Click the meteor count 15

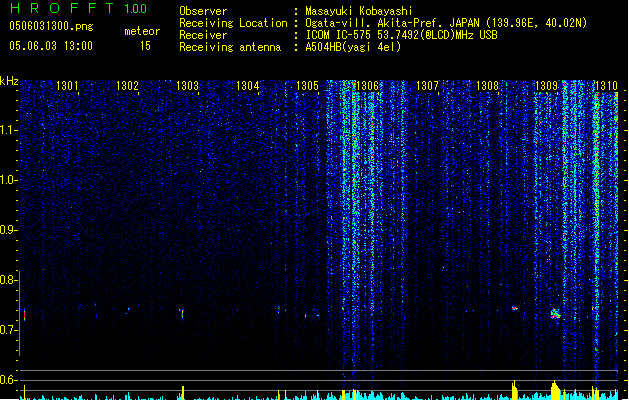pos(145,46)
